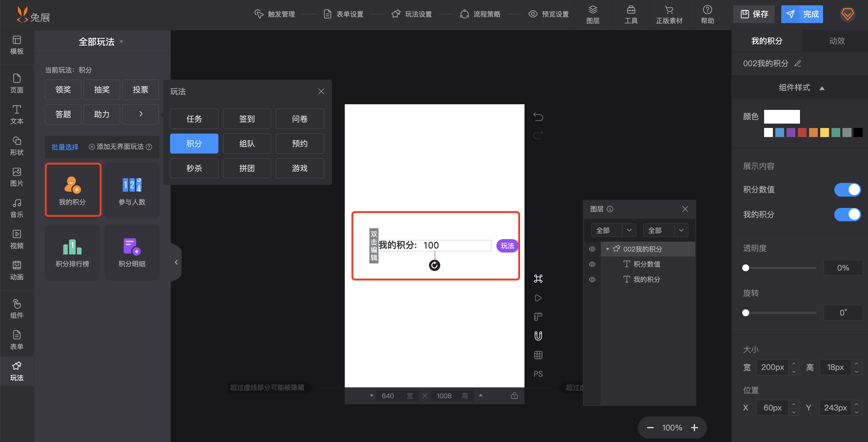
Task: Click the preview play icon beside canvas
Action: (x=538, y=298)
